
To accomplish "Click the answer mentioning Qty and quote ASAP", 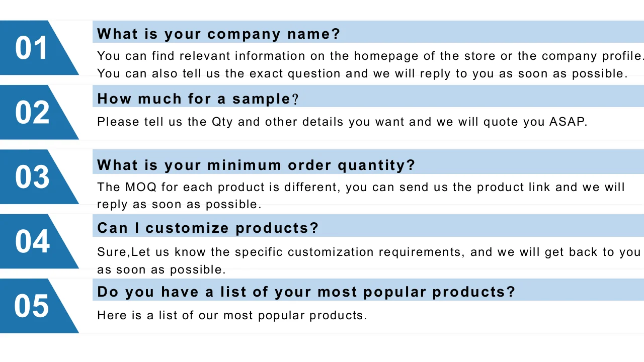I will tap(342, 122).
